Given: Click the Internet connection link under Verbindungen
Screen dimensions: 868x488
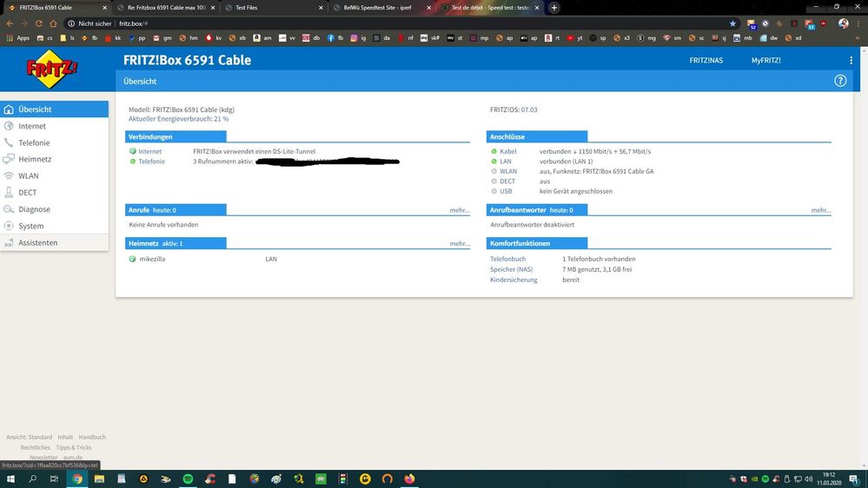Looking at the screenshot, I should coord(150,151).
